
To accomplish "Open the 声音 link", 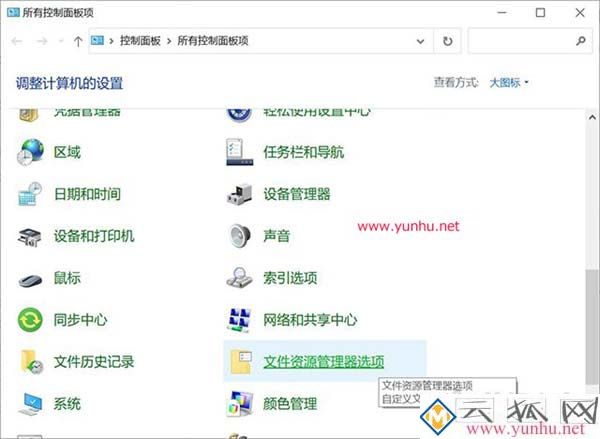I will tap(276, 236).
